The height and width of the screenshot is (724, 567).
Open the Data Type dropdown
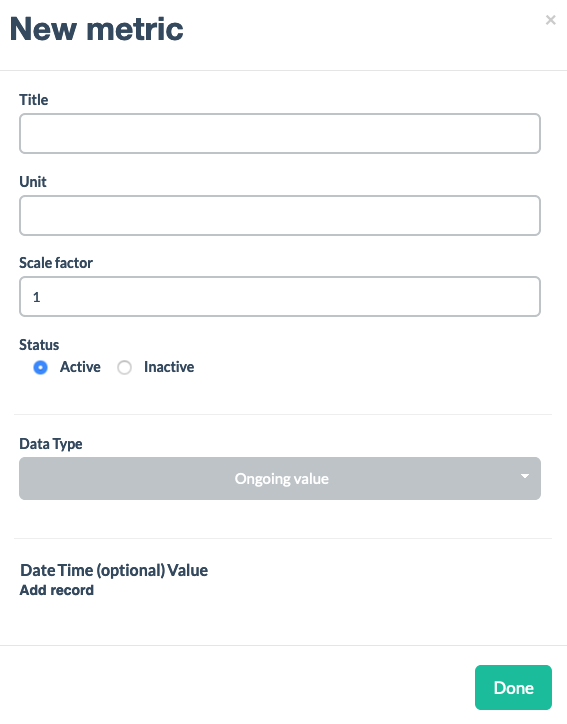(280, 478)
